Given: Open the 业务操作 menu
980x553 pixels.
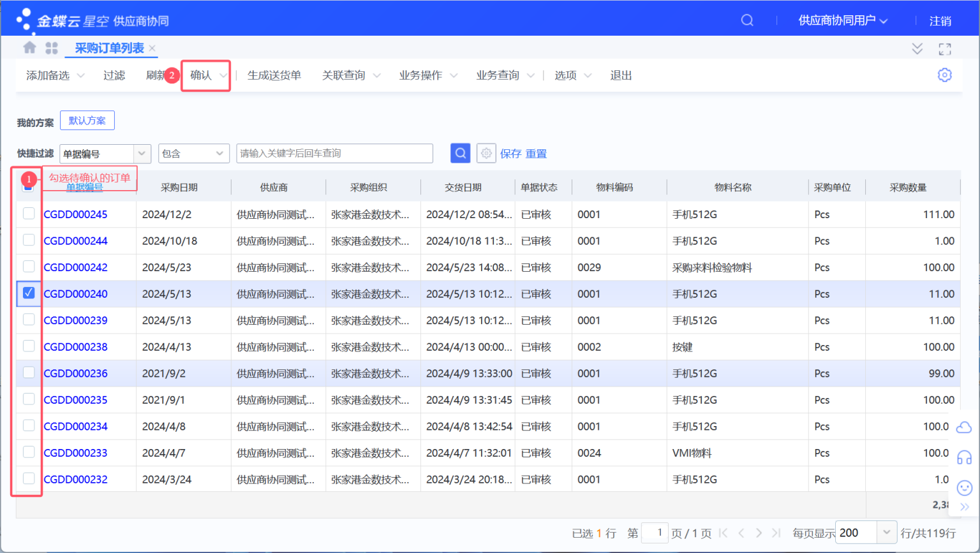Looking at the screenshot, I should click(422, 75).
